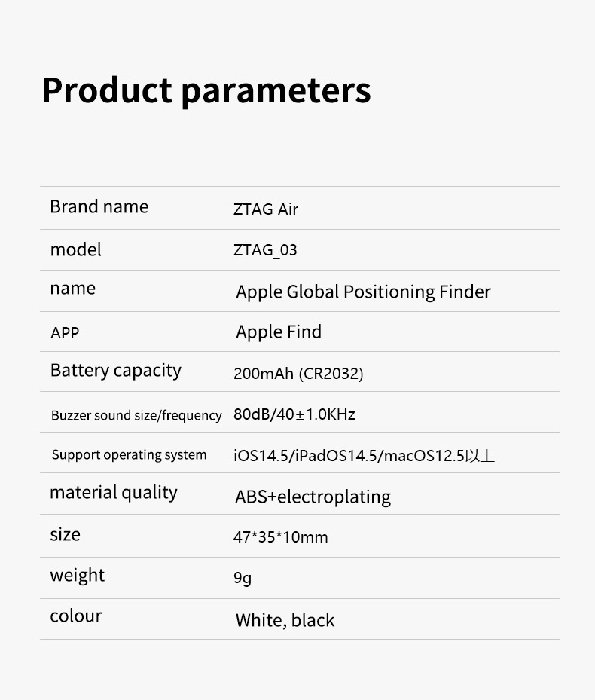The image size is (595, 700).
Task: Click "Buzzer sound size/frequency" label
Action: [x=136, y=415]
